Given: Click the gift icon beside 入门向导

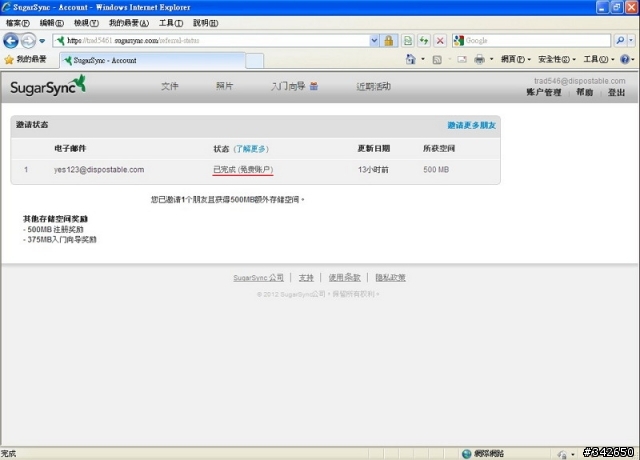Looking at the screenshot, I should click(314, 86).
